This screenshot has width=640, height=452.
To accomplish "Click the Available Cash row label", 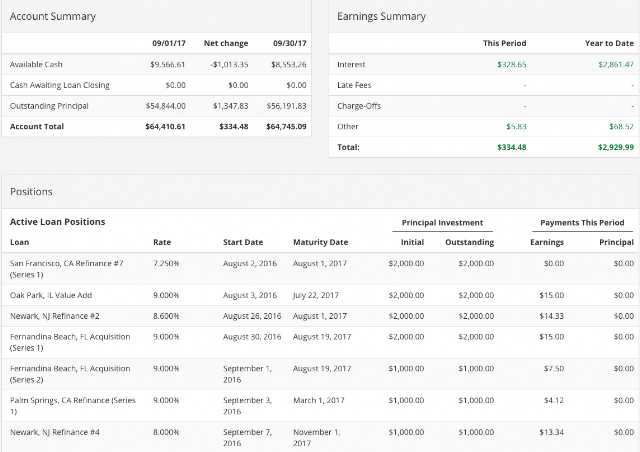I will coord(36,65).
